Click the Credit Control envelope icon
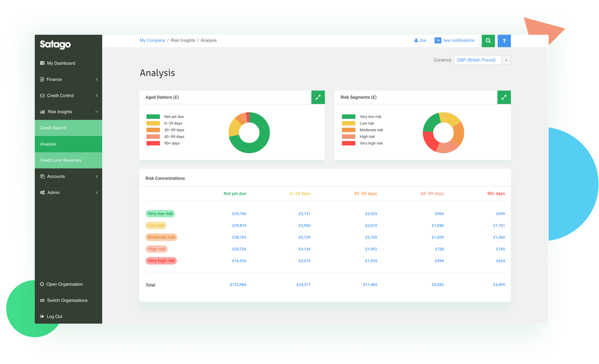Viewport: 599px width, 364px height. click(42, 95)
